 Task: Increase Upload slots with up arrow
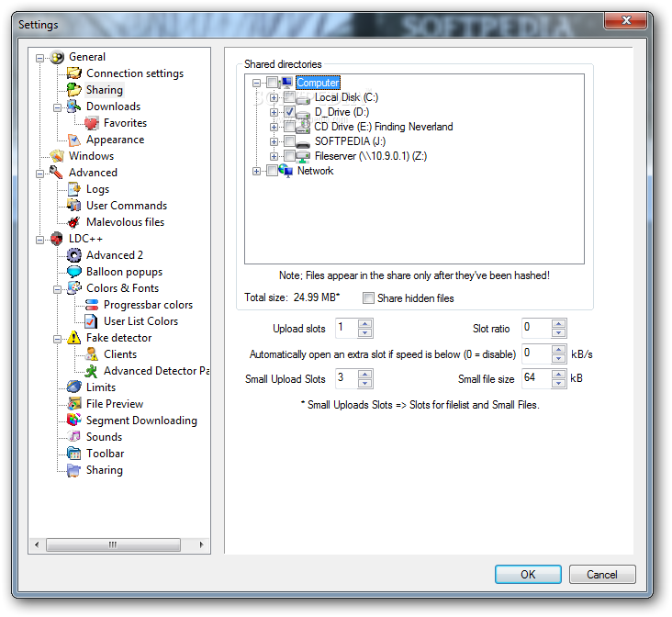pyautogui.click(x=364, y=324)
